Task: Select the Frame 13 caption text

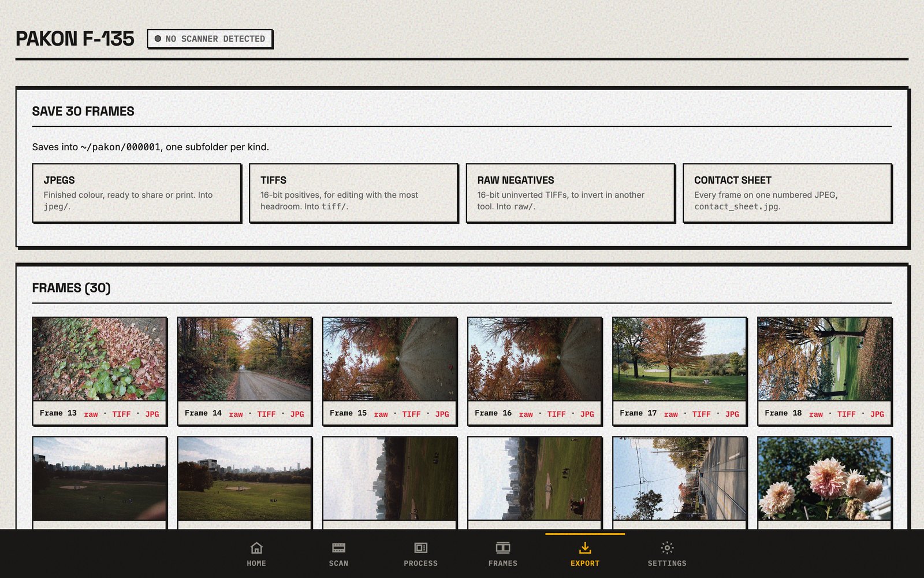Action: pos(58,413)
